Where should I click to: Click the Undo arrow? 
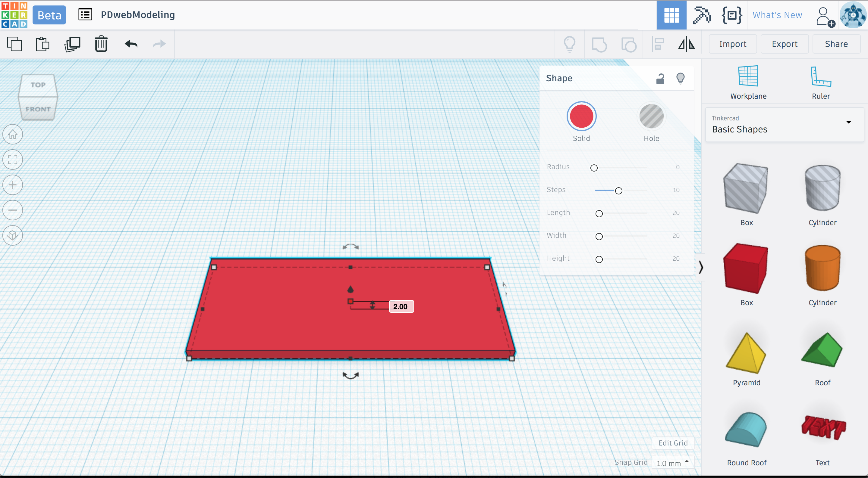tap(131, 44)
